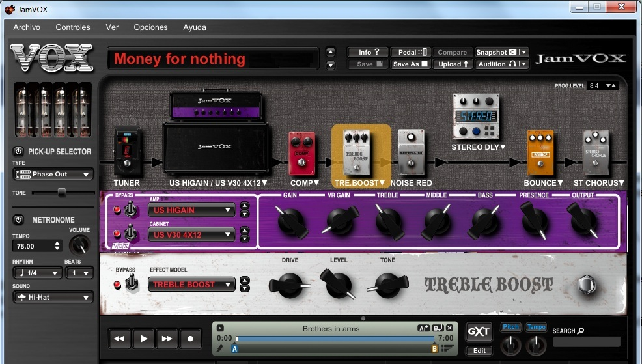Click the tempo 78.00 stepper arrows

(x=57, y=245)
